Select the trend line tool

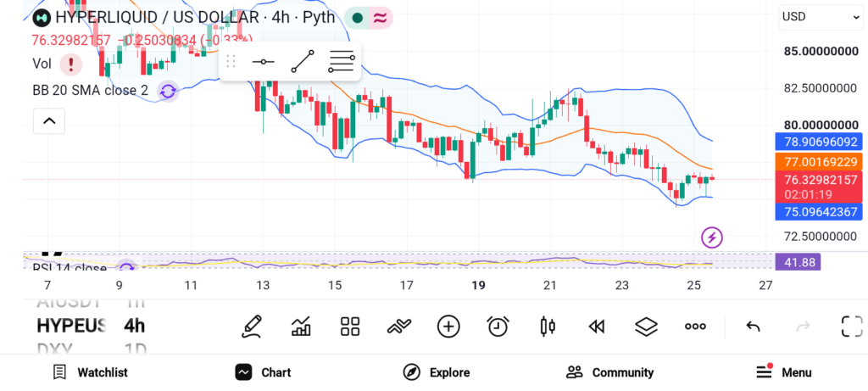[x=303, y=61]
